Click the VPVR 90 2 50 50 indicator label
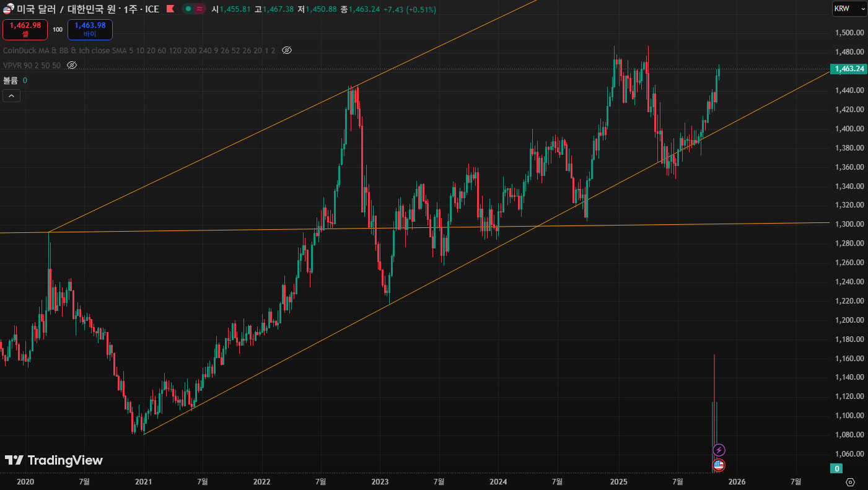This screenshot has width=868, height=490. (x=32, y=65)
